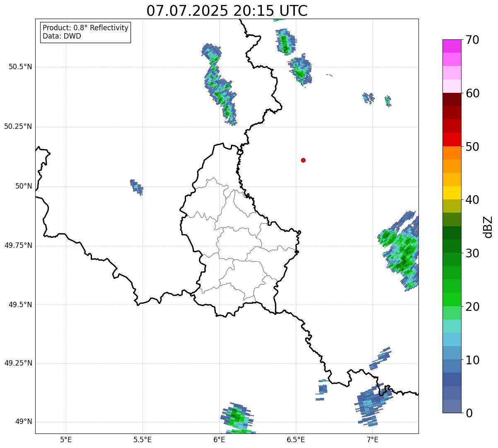Click the 49.5°N latitude label

(20, 305)
